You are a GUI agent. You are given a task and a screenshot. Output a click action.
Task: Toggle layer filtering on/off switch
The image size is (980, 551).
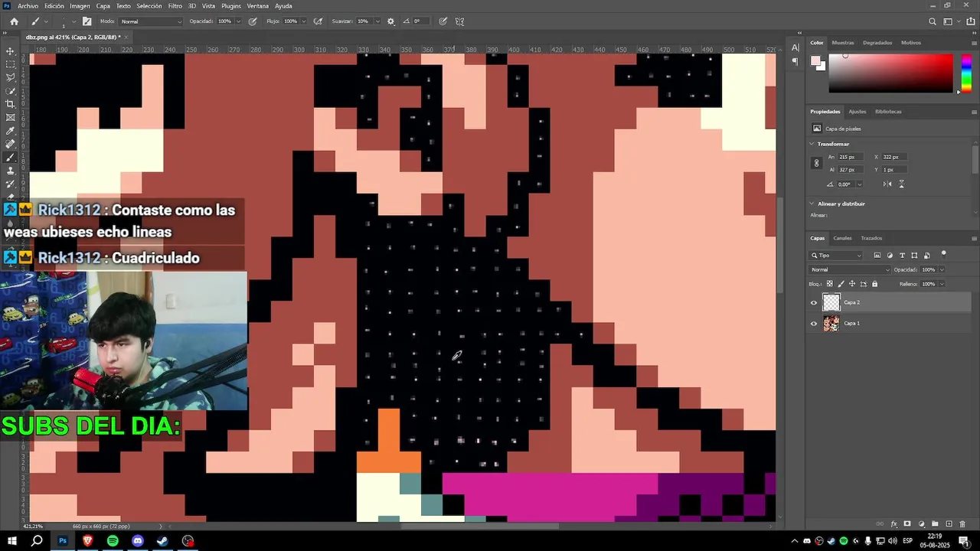(x=944, y=253)
